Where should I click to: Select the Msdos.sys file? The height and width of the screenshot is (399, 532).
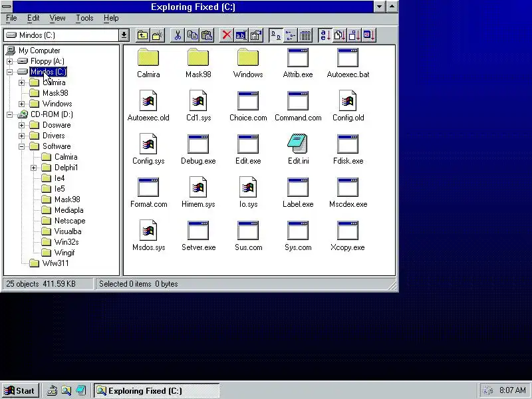pos(148,235)
